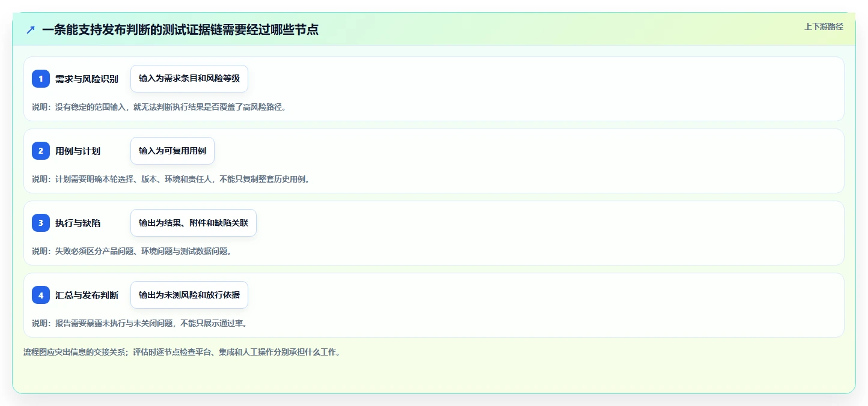Click the 上下游路径 label

coord(824,26)
